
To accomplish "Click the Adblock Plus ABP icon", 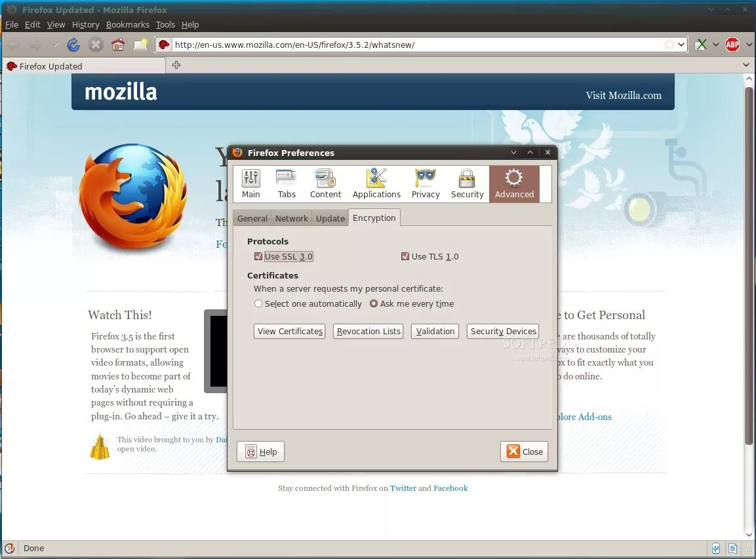I will (x=732, y=45).
